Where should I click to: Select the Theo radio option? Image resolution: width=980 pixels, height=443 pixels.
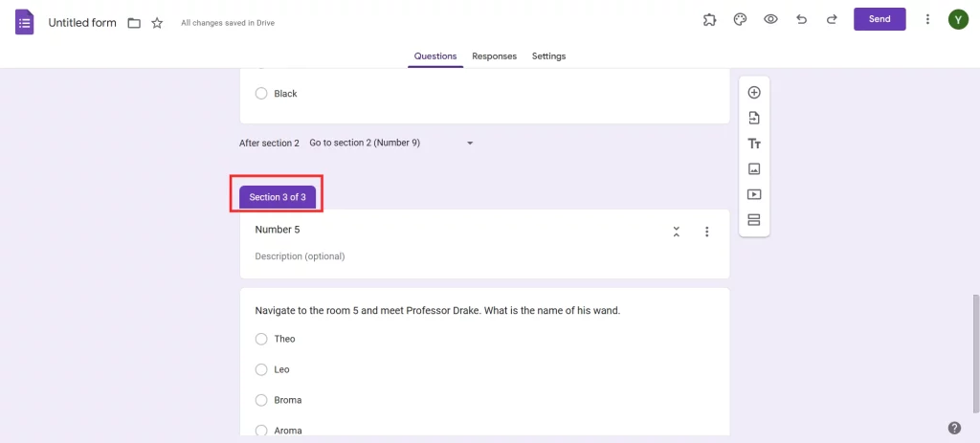point(261,339)
